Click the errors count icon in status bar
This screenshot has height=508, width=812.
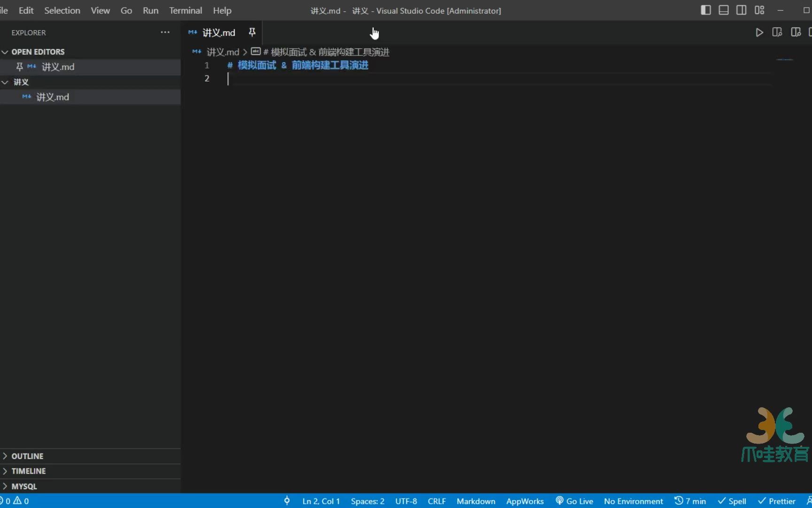tap(5, 501)
